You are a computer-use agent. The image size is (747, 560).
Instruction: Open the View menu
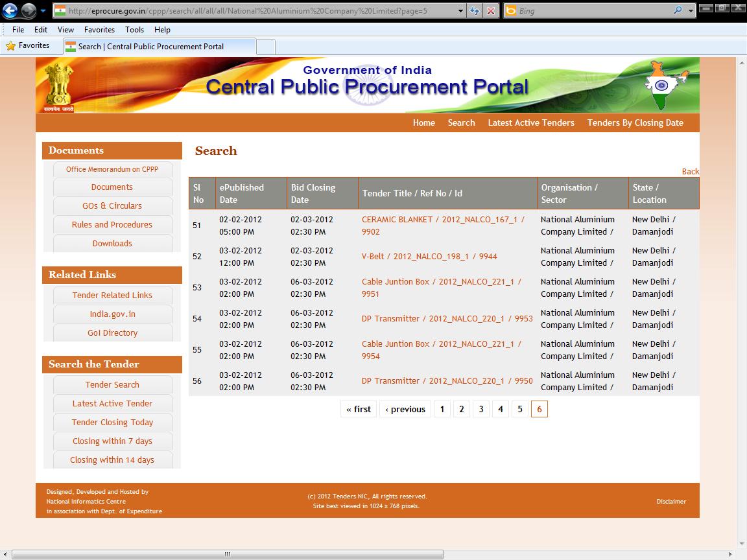click(x=65, y=30)
